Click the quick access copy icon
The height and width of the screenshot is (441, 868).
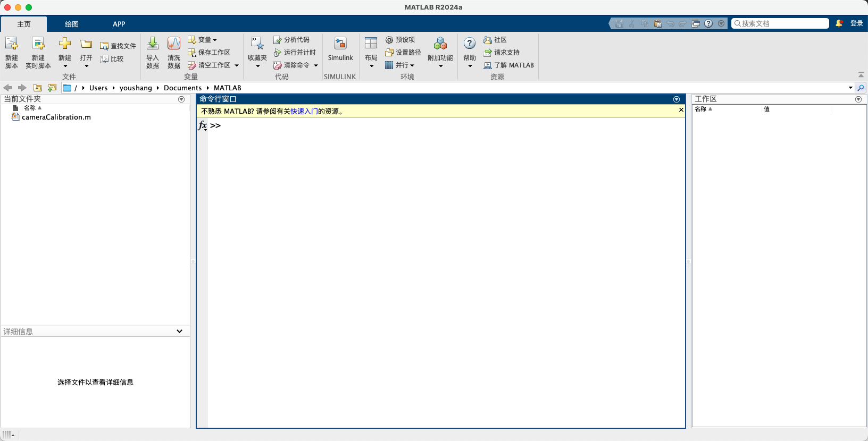pyautogui.click(x=645, y=23)
